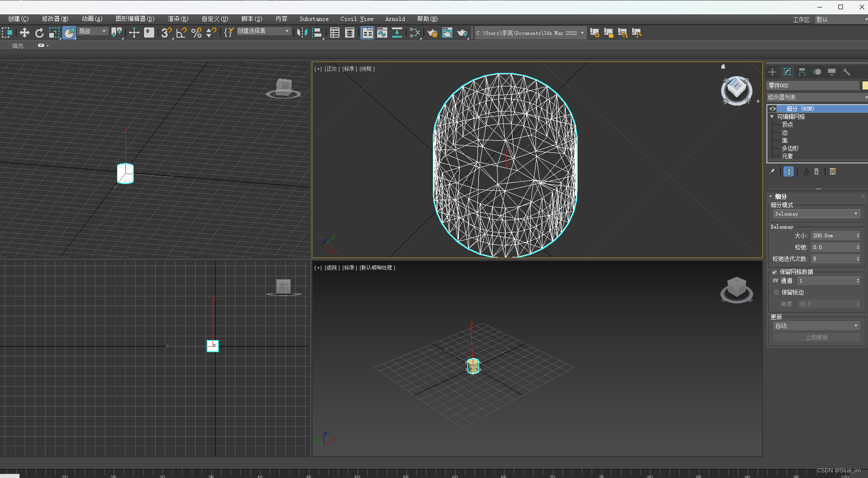Viewport: 868px width, 478px height.
Task: Toggle the Angle Snap icon
Action: click(x=181, y=33)
